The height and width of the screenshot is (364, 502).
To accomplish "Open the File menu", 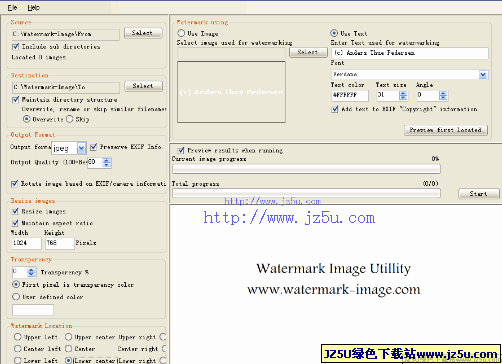I will pos(12,7).
